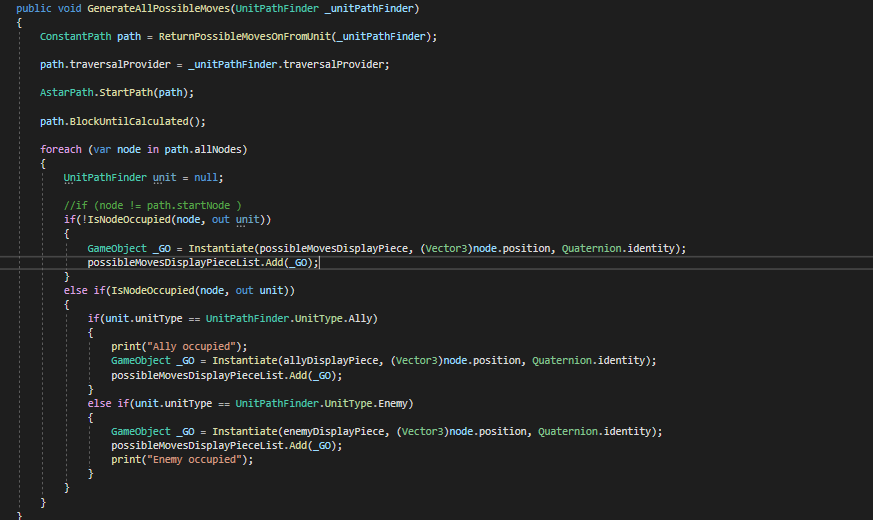The width and height of the screenshot is (873, 520).
Task: Click the '(Vector3)' cast on the enemyDisplayPiece line
Action: pyautogui.click(x=423, y=431)
